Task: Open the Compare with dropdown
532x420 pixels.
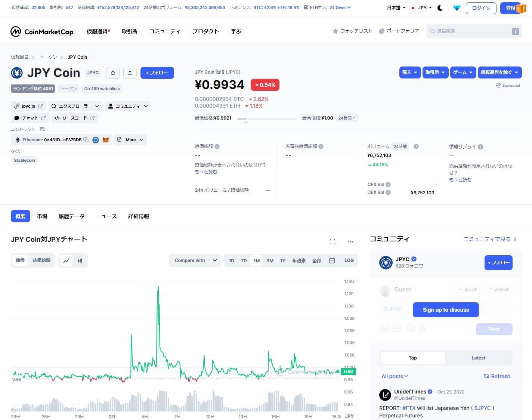Action: tap(195, 260)
